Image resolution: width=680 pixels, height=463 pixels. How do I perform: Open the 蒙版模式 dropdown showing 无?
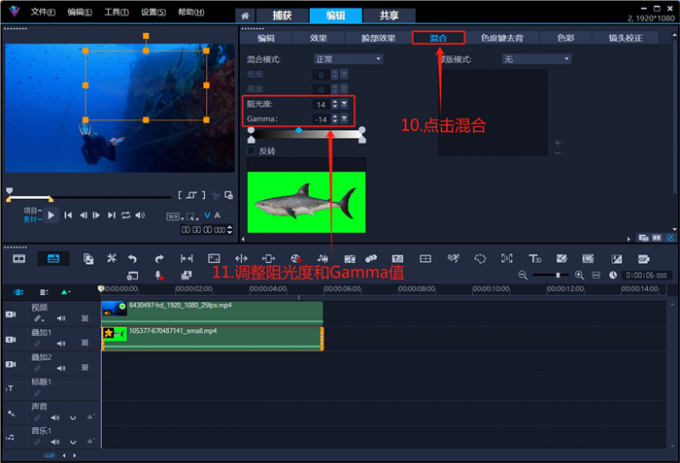point(536,59)
